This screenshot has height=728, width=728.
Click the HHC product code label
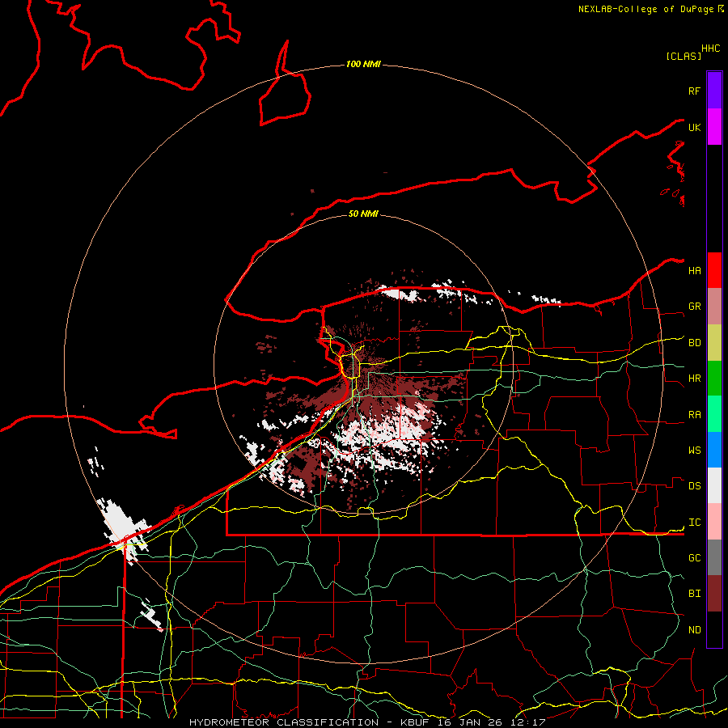coord(710,49)
